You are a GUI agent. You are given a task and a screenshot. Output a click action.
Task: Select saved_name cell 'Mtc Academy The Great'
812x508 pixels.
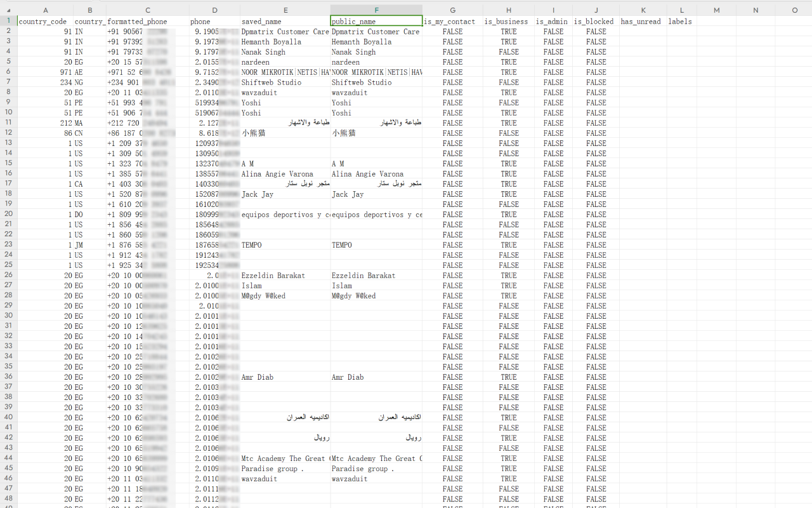pyautogui.click(x=285, y=458)
